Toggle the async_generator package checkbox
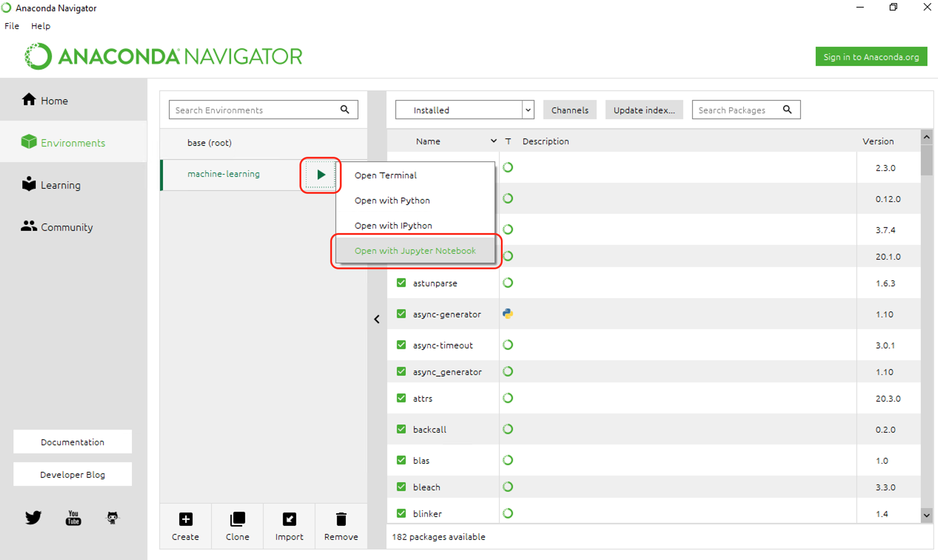This screenshot has width=938, height=560. point(401,371)
